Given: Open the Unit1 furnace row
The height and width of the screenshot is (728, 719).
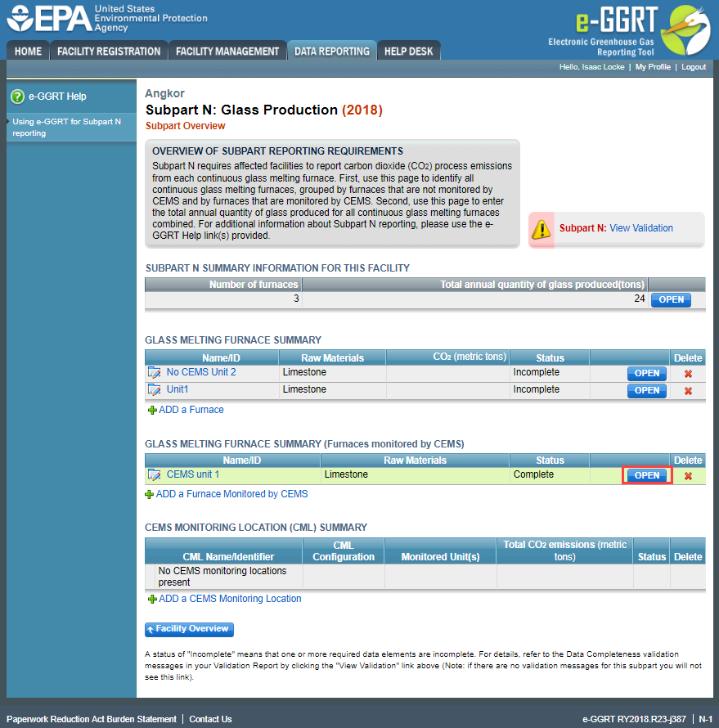Looking at the screenshot, I should click(646, 390).
